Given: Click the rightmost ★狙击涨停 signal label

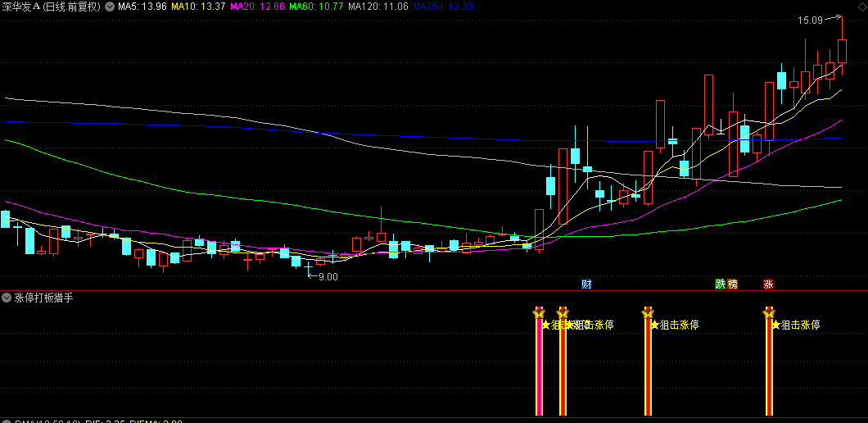Looking at the screenshot, I should point(796,325).
